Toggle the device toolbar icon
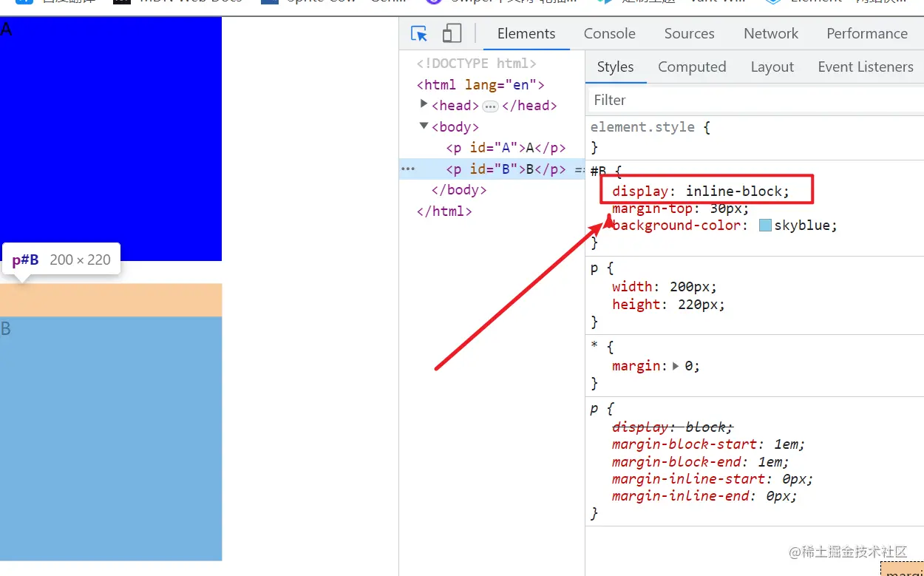 [452, 33]
